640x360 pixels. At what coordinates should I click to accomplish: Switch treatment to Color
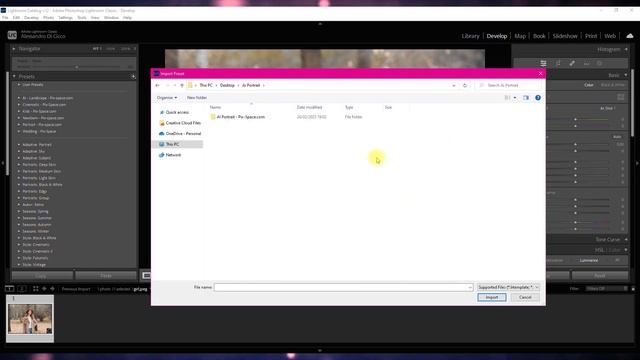point(589,85)
